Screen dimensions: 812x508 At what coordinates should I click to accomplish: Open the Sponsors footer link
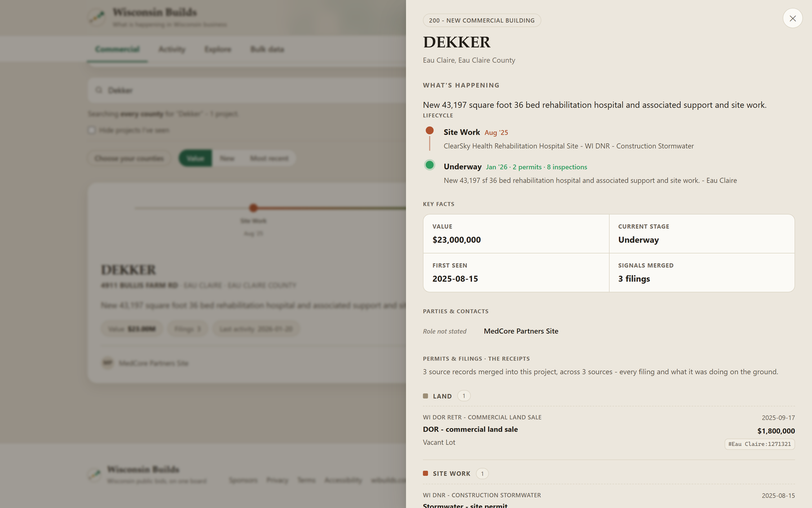tap(243, 480)
